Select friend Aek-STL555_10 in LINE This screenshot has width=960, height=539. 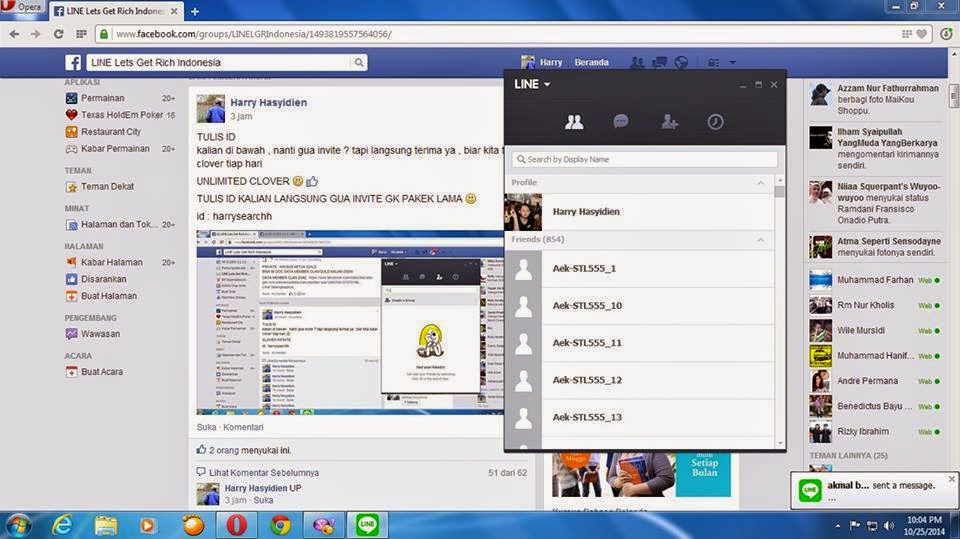[639, 306]
